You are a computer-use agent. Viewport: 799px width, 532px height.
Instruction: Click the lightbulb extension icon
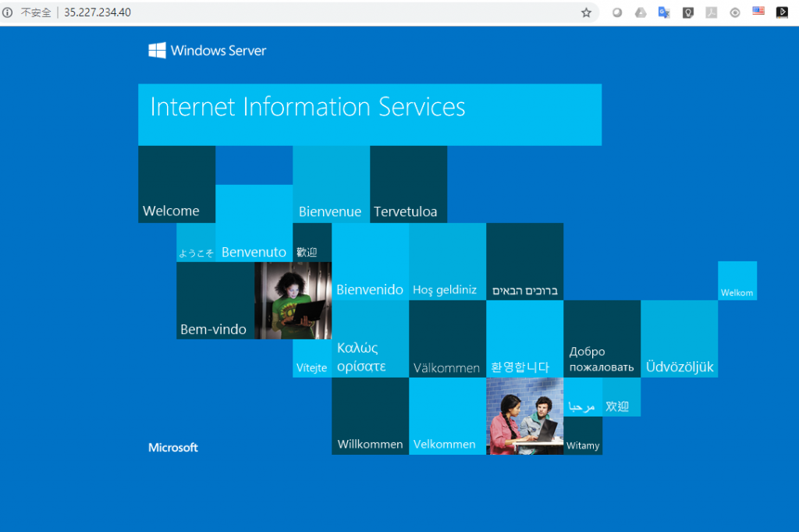[688, 12]
